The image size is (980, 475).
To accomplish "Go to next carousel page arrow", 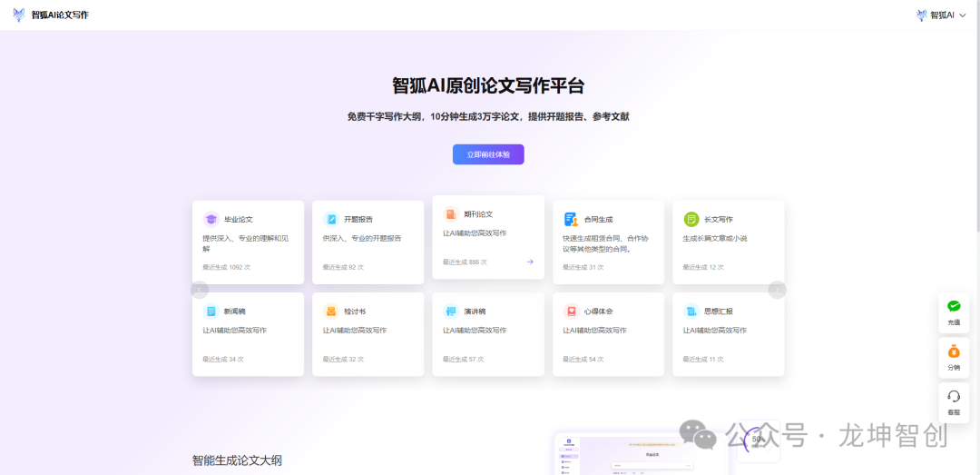I will 778,290.
